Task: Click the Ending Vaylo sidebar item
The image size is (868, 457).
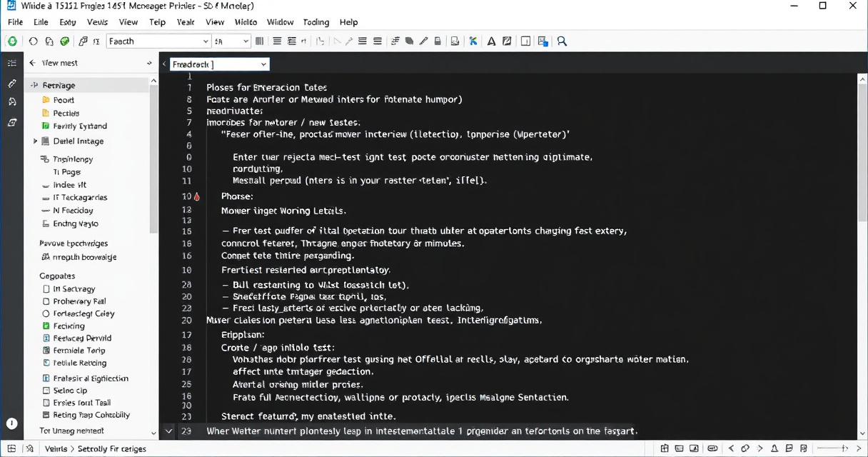Action: (x=75, y=224)
